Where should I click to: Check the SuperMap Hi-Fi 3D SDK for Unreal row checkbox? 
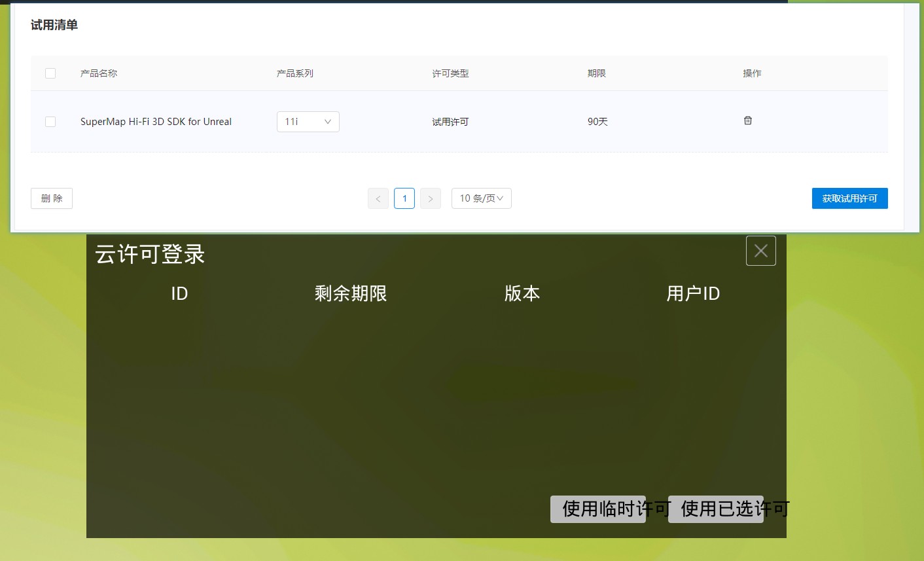pos(50,122)
